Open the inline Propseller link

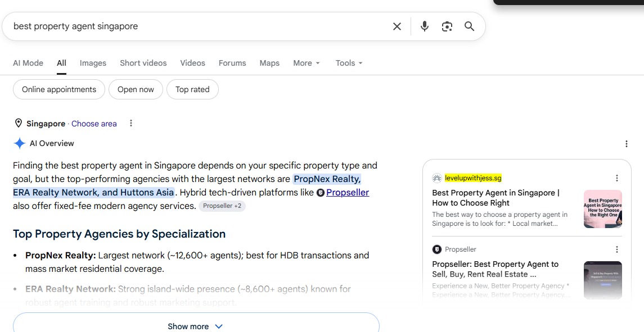coord(348,193)
